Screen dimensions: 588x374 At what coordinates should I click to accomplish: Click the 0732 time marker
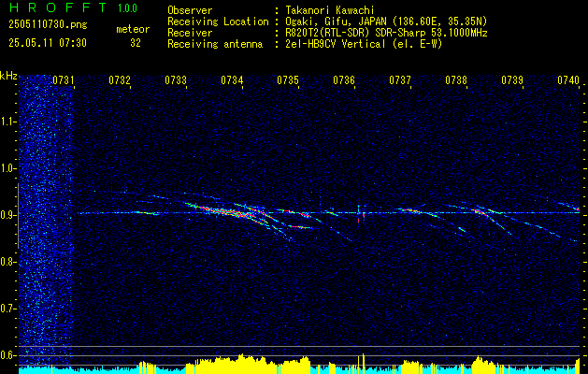click(120, 79)
